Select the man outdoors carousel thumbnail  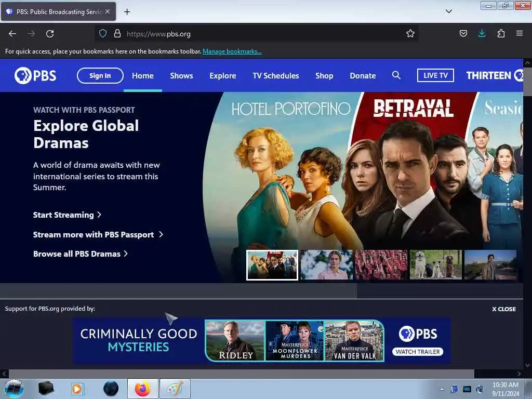(490, 265)
